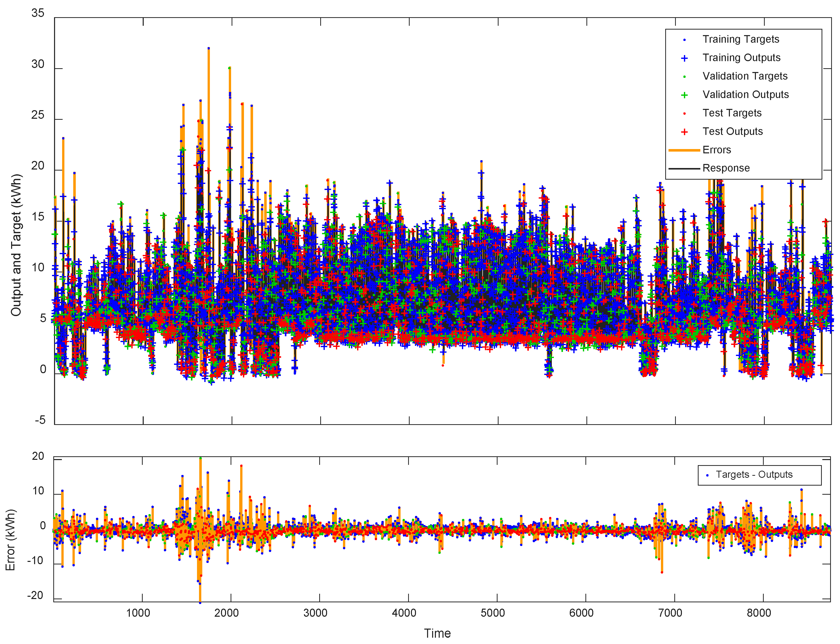Click the -20 tick label on error axis
The width and height of the screenshot is (840, 644).
point(35,595)
